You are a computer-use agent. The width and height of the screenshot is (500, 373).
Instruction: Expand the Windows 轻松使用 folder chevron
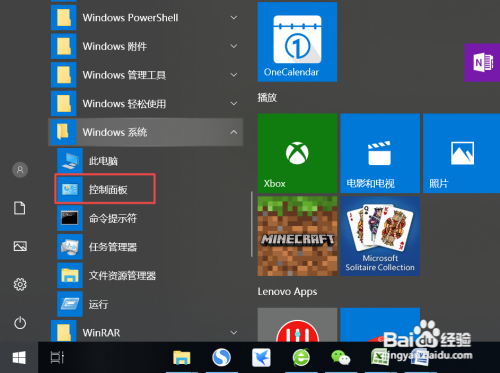(234, 103)
